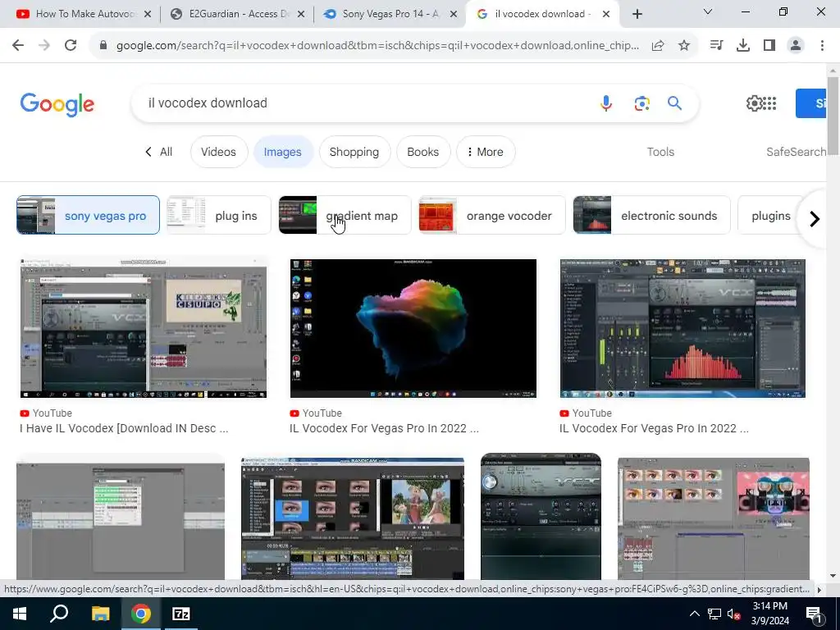The width and height of the screenshot is (840, 630).
Task: Open the notification center icon
Action: coord(815,614)
